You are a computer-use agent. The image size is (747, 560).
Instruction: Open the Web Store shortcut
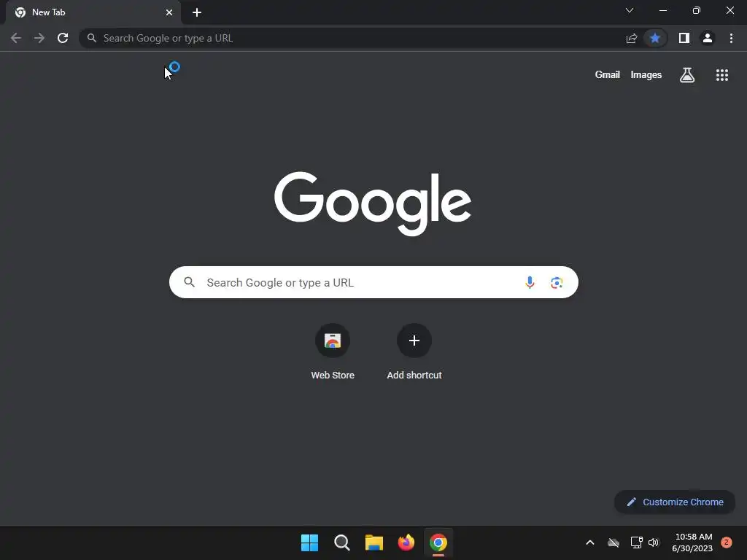pos(333,351)
